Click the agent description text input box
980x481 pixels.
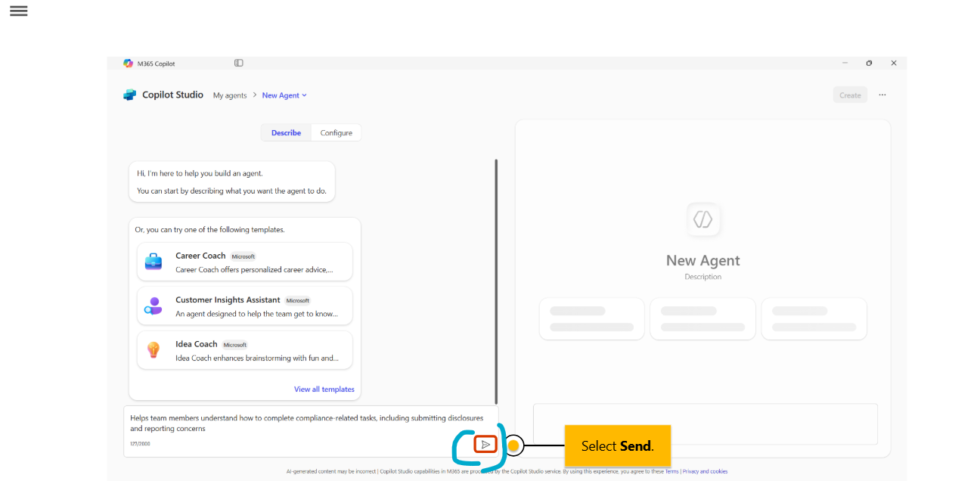click(x=311, y=431)
